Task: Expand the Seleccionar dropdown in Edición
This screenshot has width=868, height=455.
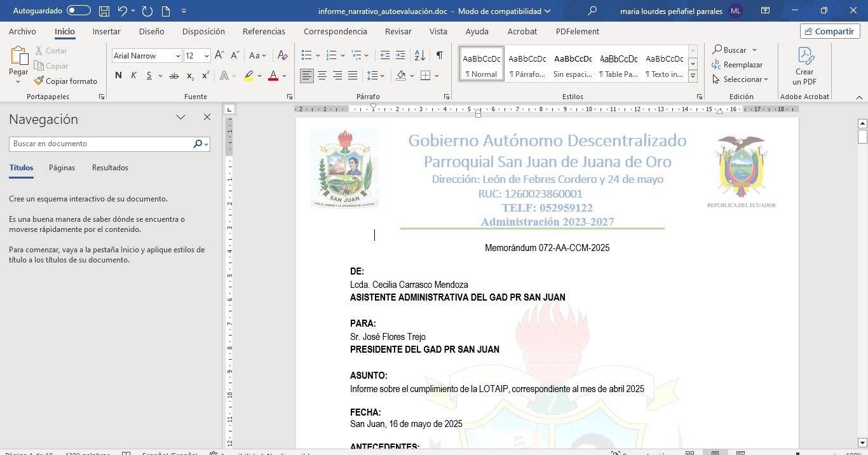Action: pos(741,79)
